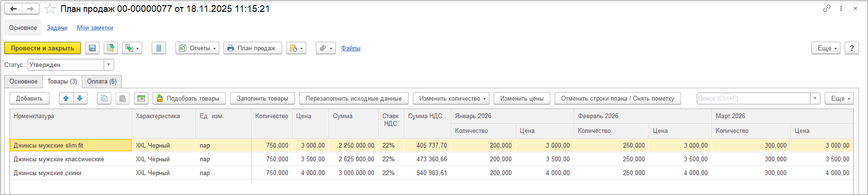
Task: Click the paste rows icon
Action: (122, 98)
